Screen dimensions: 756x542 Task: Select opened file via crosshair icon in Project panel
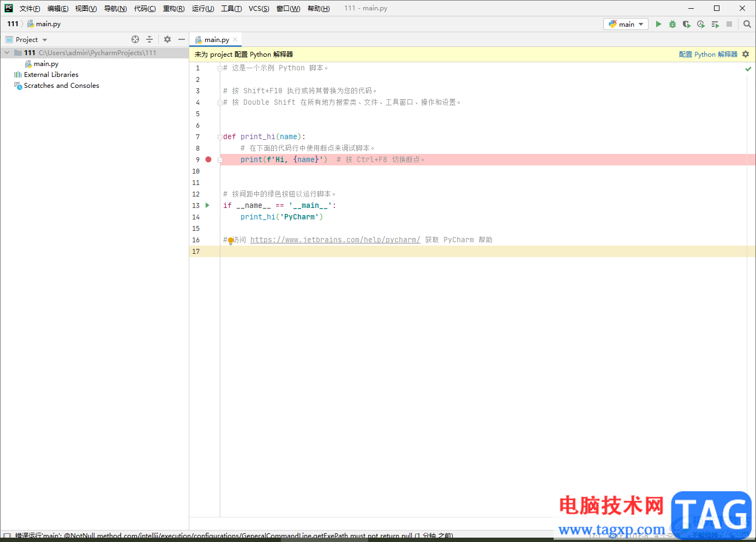point(135,39)
